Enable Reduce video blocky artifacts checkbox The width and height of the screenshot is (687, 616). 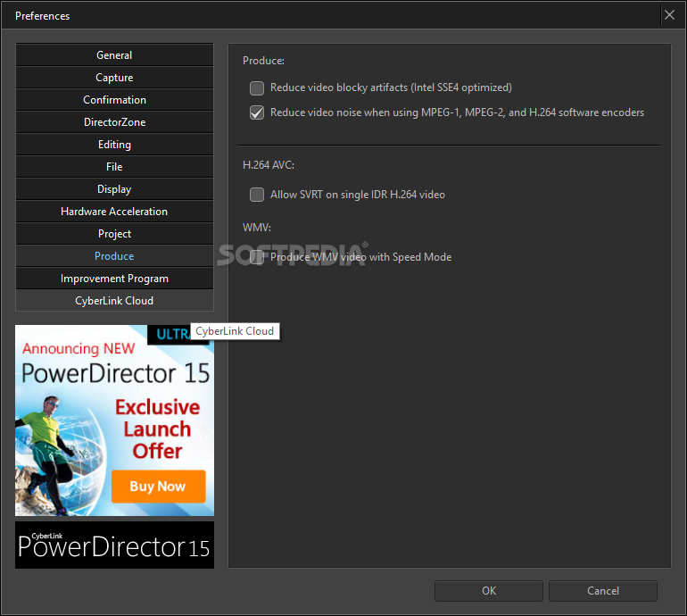[x=257, y=88]
